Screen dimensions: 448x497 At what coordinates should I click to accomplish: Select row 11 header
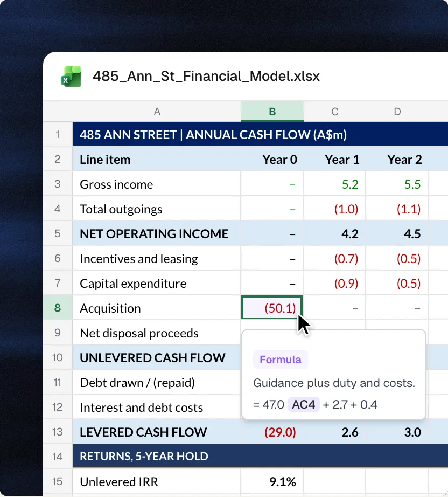58,382
